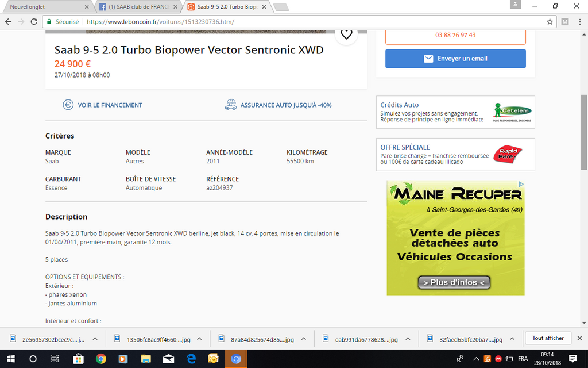Click the FRA language indicator
This screenshot has height=368, width=588.
click(x=523, y=359)
